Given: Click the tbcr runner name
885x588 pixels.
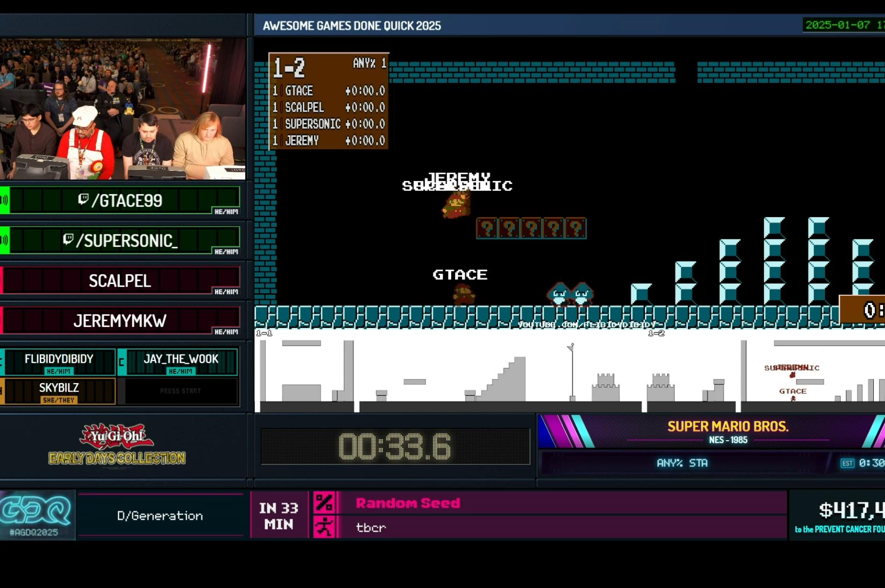Looking at the screenshot, I should click(371, 528).
